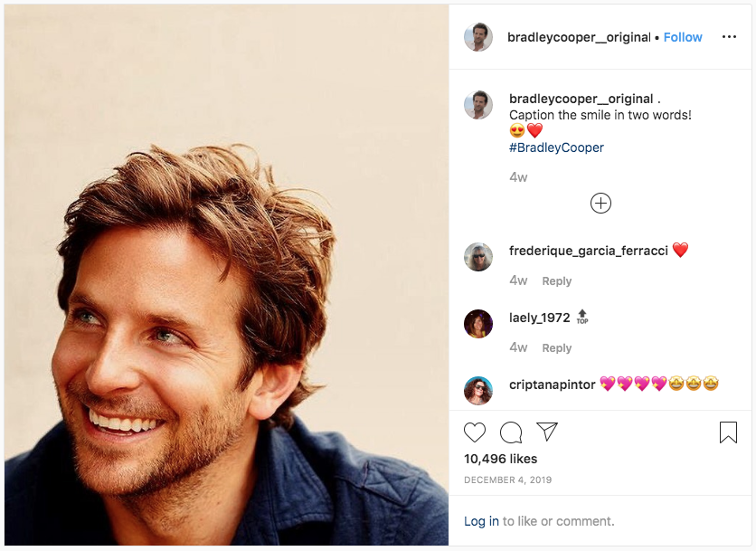The height and width of the screenshot is (551, 756).
Task: Open criptanapintor's profile picture
Action: click(478, 391)
